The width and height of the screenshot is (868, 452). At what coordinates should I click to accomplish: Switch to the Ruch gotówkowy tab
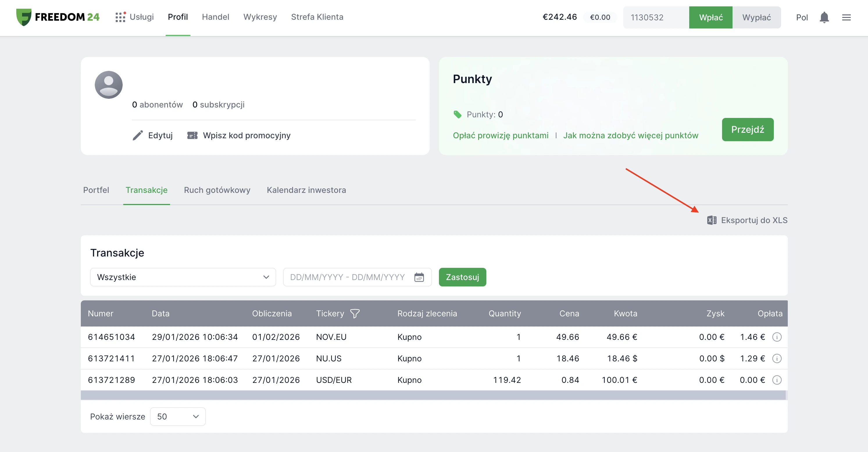pos(217,190)
